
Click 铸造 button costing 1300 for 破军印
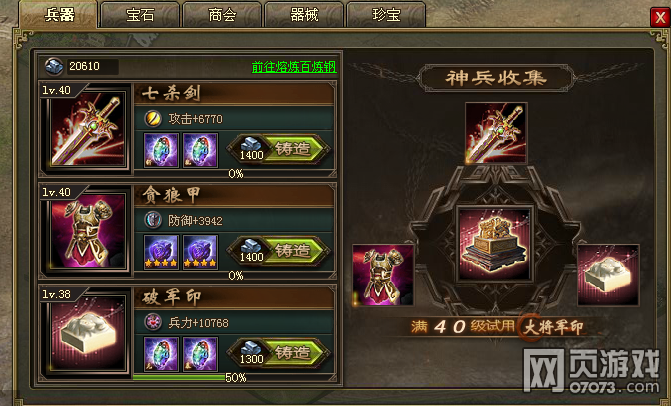pos(279,353)
